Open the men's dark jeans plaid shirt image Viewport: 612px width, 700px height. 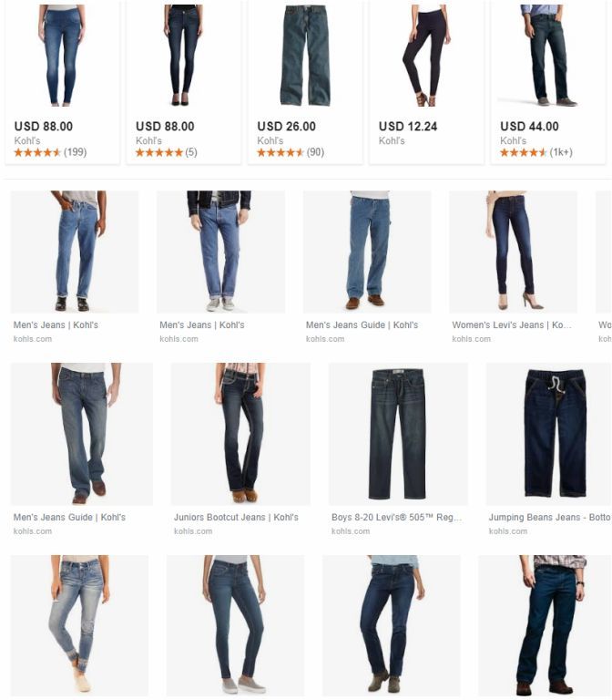pyautogui.click(x=546, y=626)
